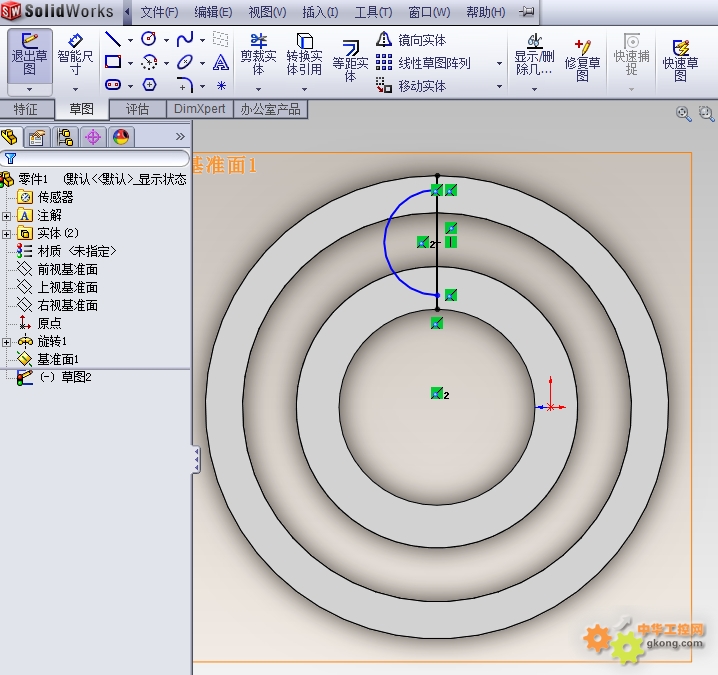Open the DimXpertManager tab icon

pos(93,137)
